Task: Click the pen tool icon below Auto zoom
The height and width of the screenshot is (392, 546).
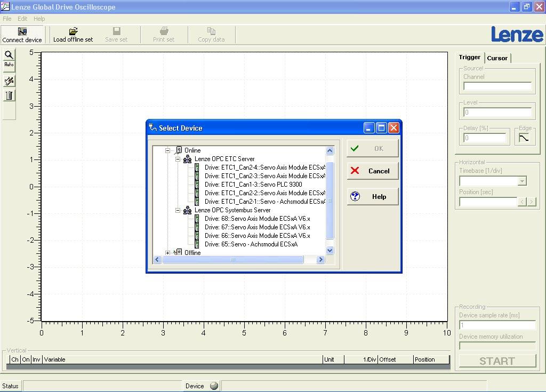Action: click(9, 81)
